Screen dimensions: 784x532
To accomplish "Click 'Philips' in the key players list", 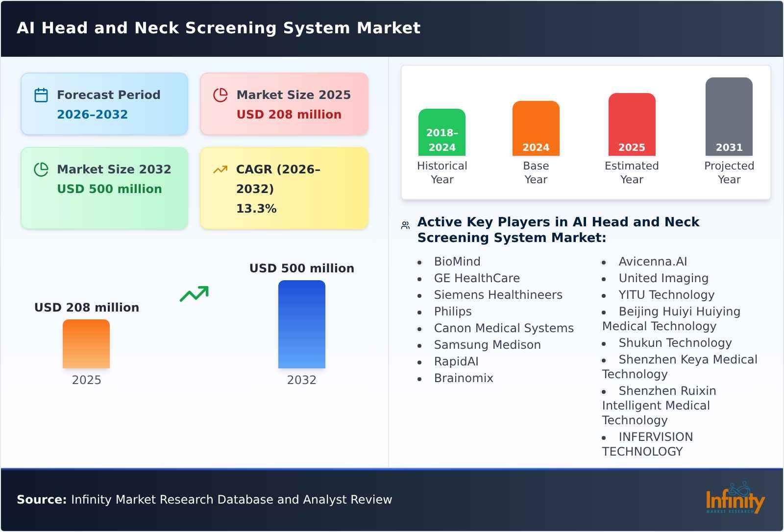I will [x=453, y=312].
